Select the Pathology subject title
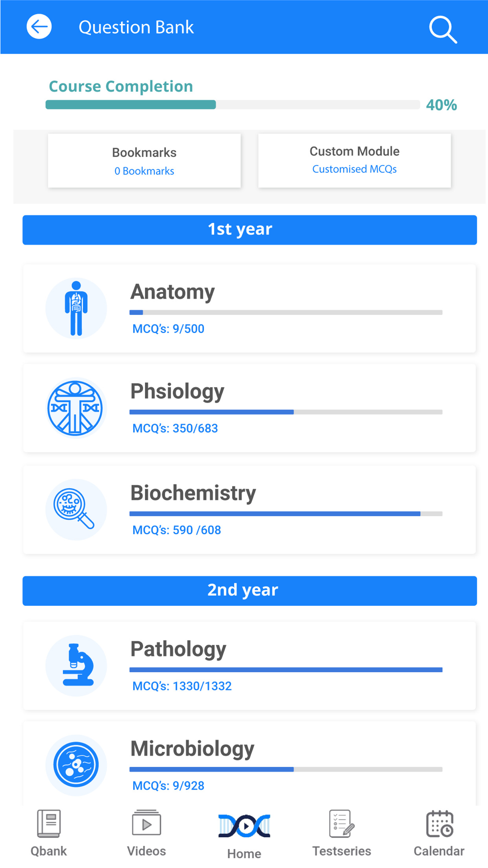The width and height of the screenshot is (488, 868). point(178,649)
